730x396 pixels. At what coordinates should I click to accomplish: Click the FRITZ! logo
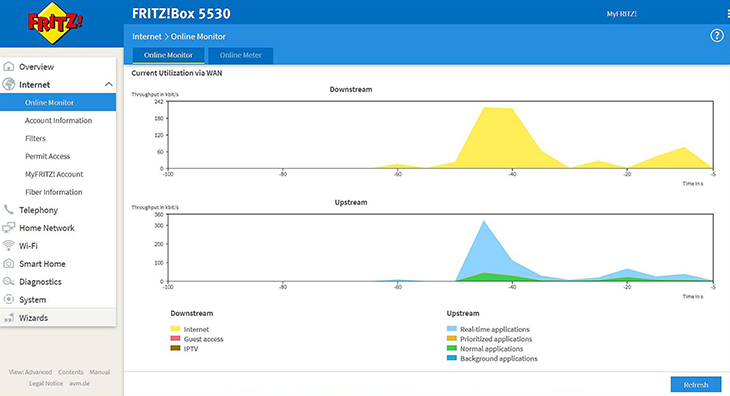55,23
